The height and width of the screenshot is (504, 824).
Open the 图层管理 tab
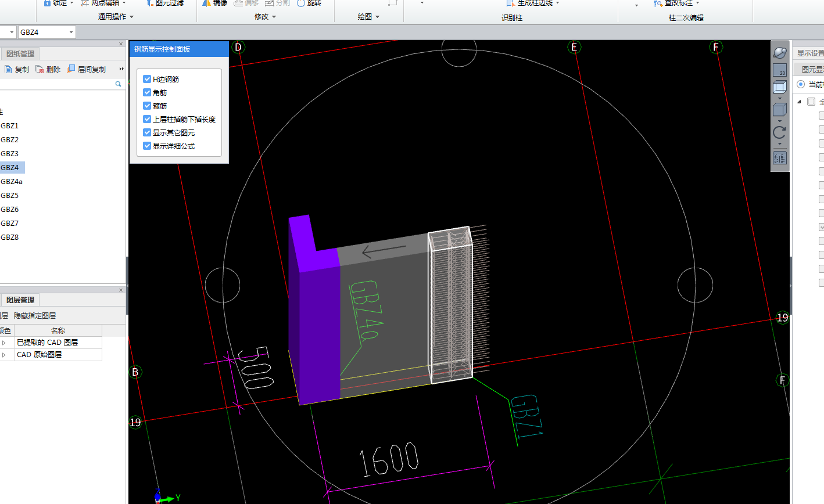[20, 300]
